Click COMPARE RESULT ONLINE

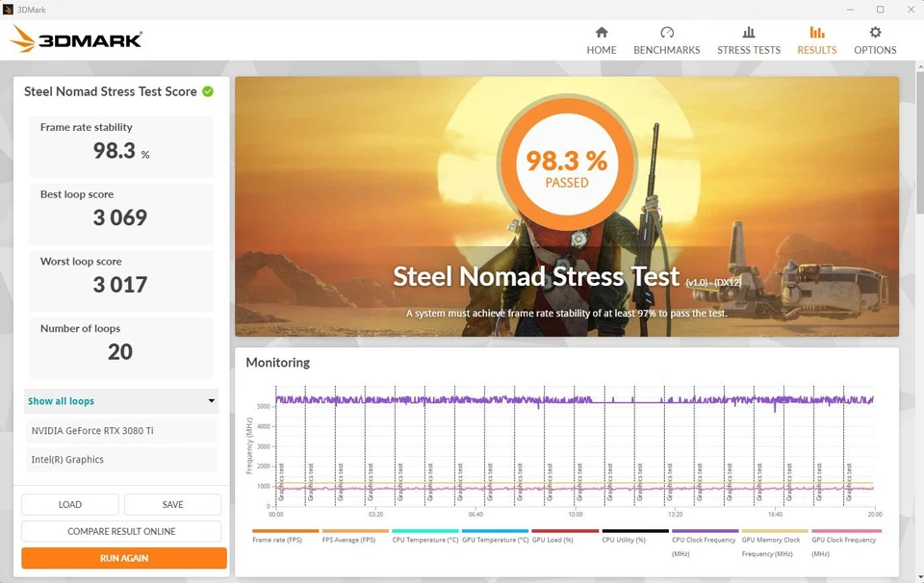pos(123,531)
